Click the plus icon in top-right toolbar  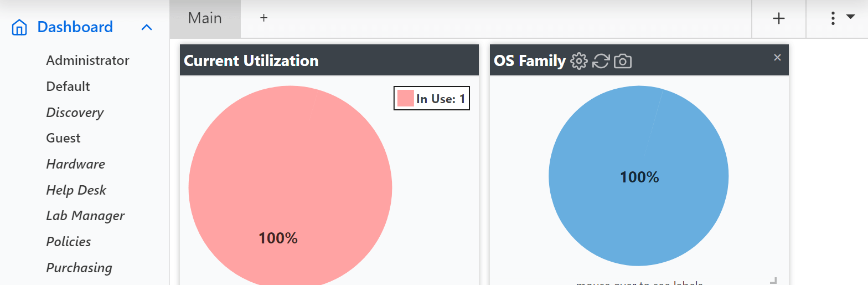click(778, 18)
